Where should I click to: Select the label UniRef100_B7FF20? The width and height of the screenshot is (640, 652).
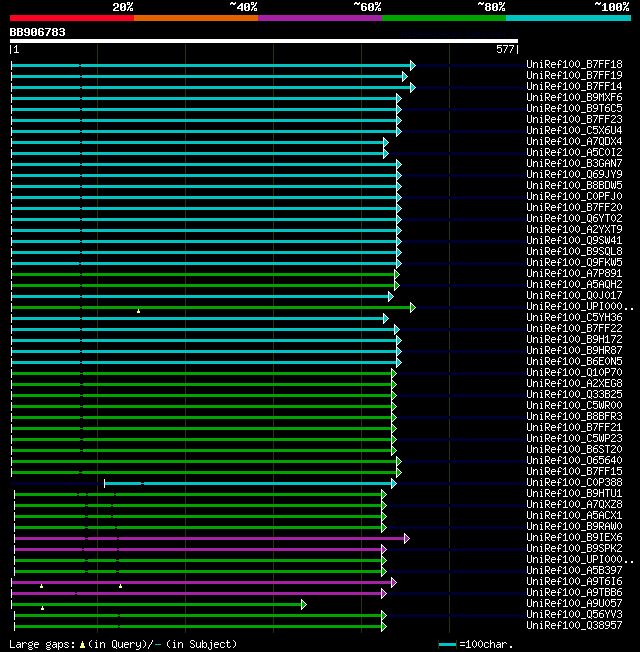click(x=574, y=207)
